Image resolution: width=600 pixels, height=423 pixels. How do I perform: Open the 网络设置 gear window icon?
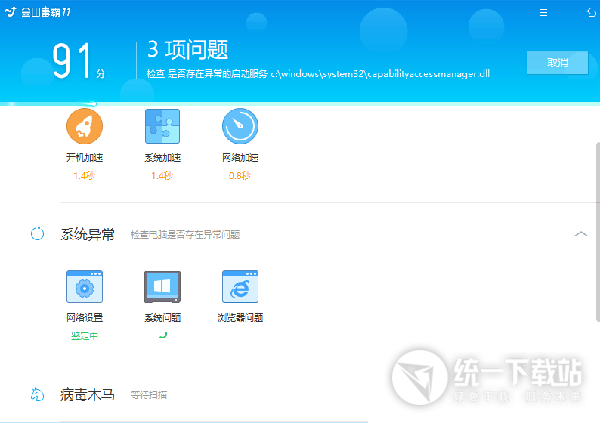84,287
